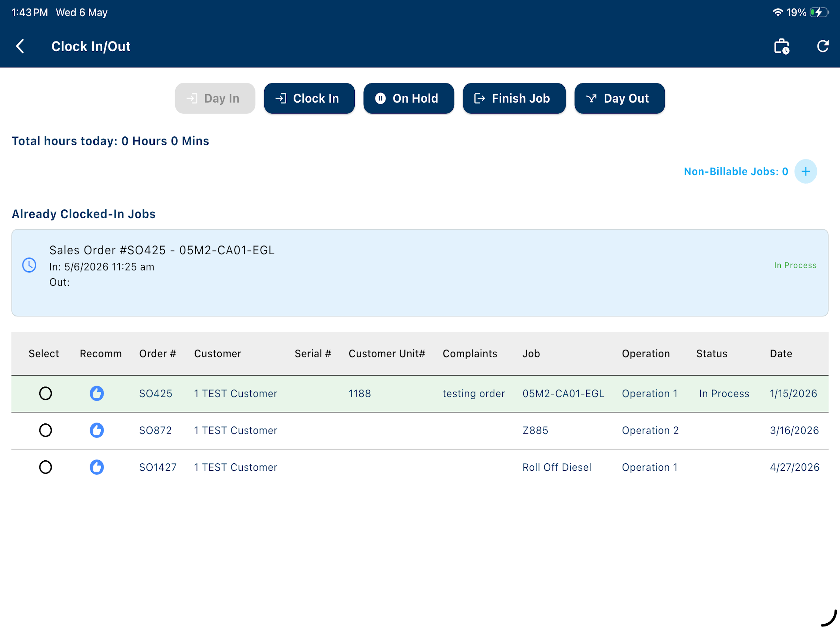Tap 1 TEST Customer in SO1427 row

coord(235,467)
